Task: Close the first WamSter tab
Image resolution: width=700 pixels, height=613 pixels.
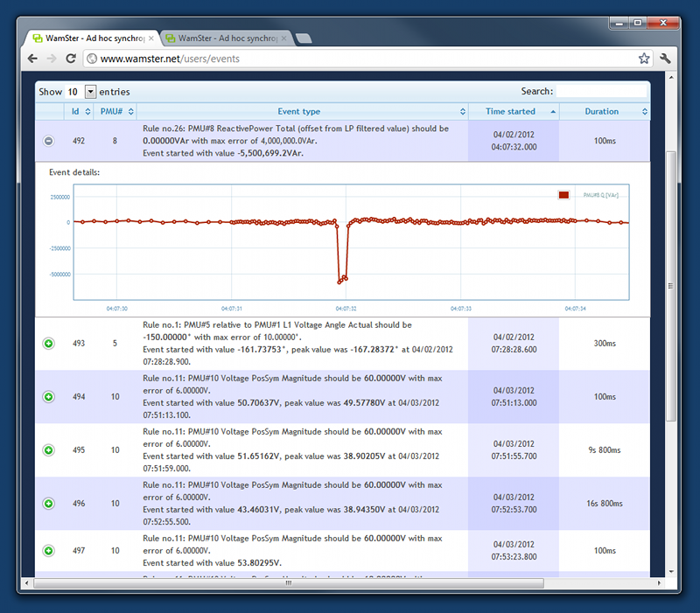Action: point(151,38)
